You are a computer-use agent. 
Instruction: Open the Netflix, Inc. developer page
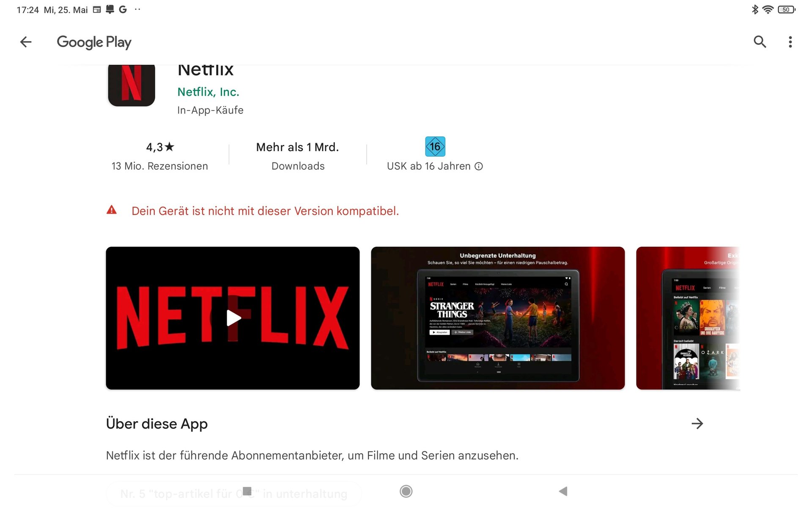[208, 92]
